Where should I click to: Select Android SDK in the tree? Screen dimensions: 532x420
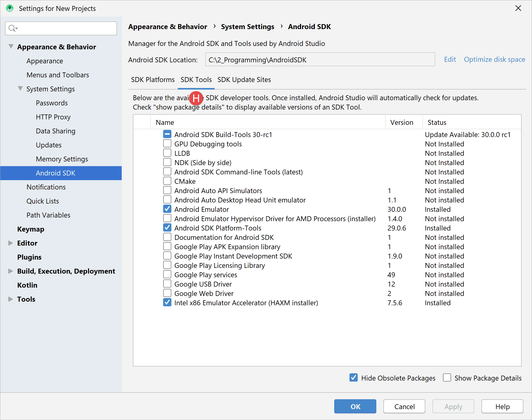pos(61,173)
